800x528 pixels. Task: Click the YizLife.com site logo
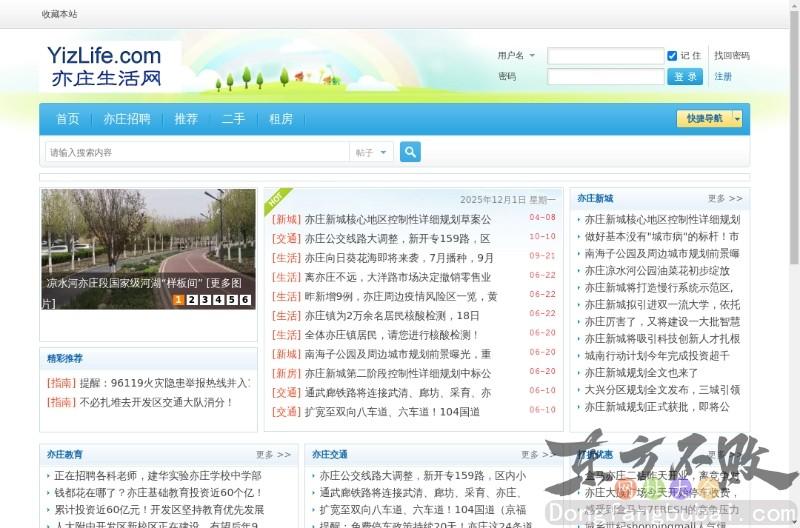click(x=105, y=66)
